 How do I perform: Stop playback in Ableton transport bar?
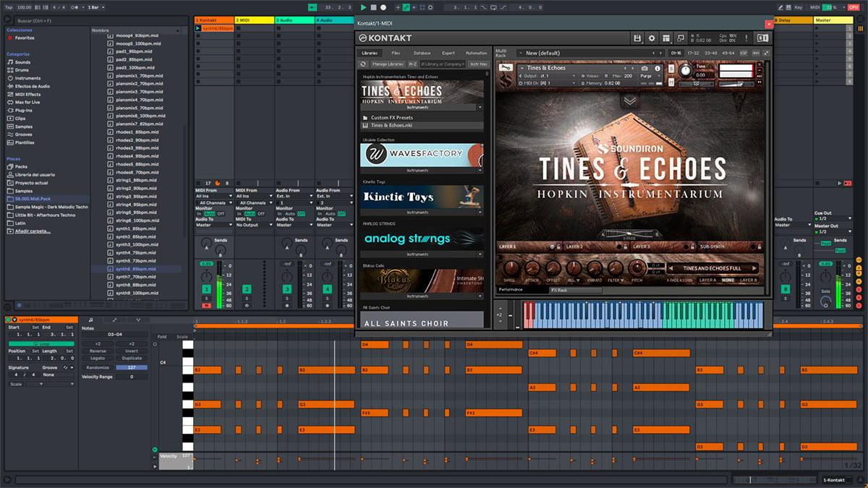(x=373, y=7)
